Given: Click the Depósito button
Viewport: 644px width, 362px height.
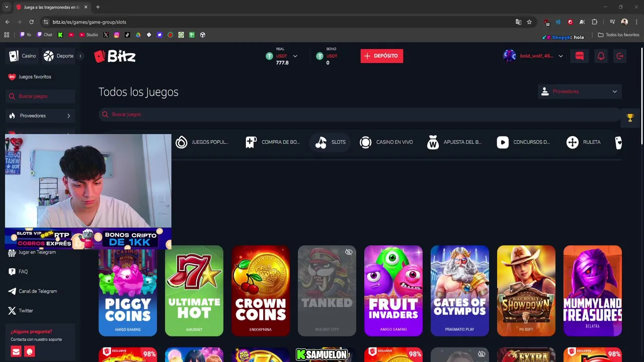Looking at the screenshot, I should [381, 56].
